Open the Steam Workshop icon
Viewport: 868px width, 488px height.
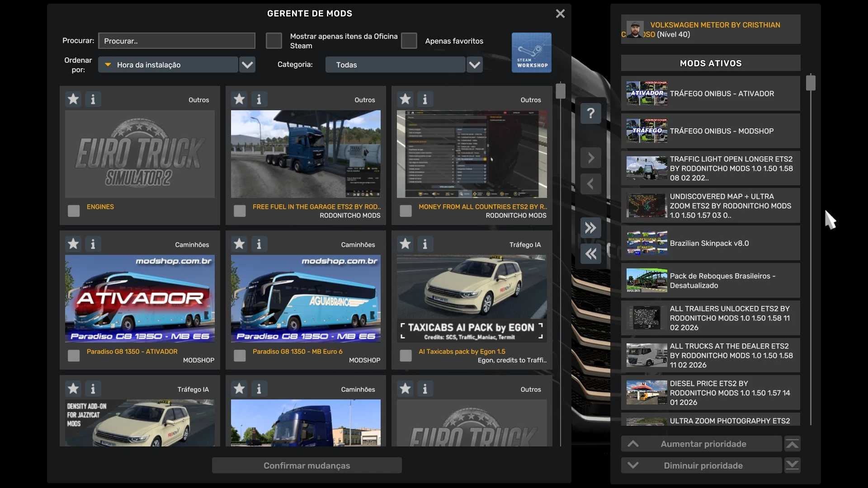pyautogui.click(x=531, y=52)
